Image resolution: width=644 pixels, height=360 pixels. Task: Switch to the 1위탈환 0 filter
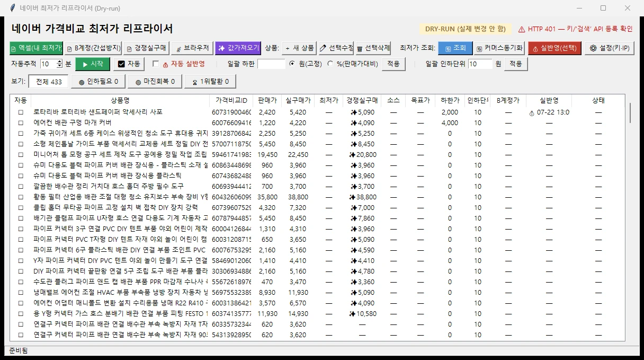tap(210, 82)
